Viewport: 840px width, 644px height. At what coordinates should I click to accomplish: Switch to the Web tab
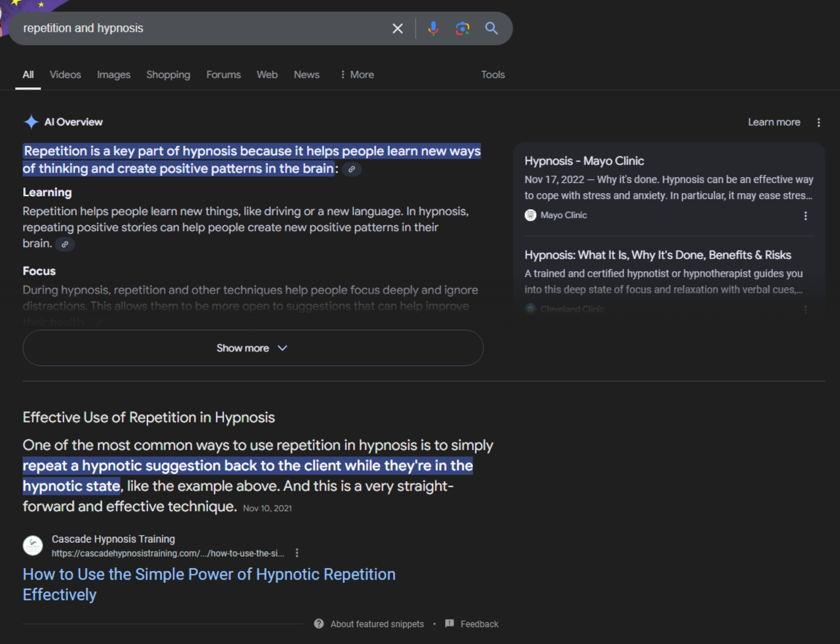267,75
